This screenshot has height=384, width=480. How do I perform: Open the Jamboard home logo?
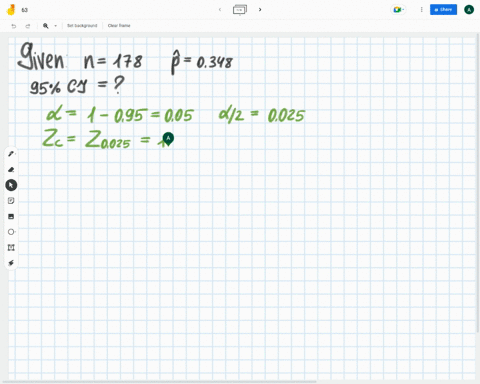11,10
